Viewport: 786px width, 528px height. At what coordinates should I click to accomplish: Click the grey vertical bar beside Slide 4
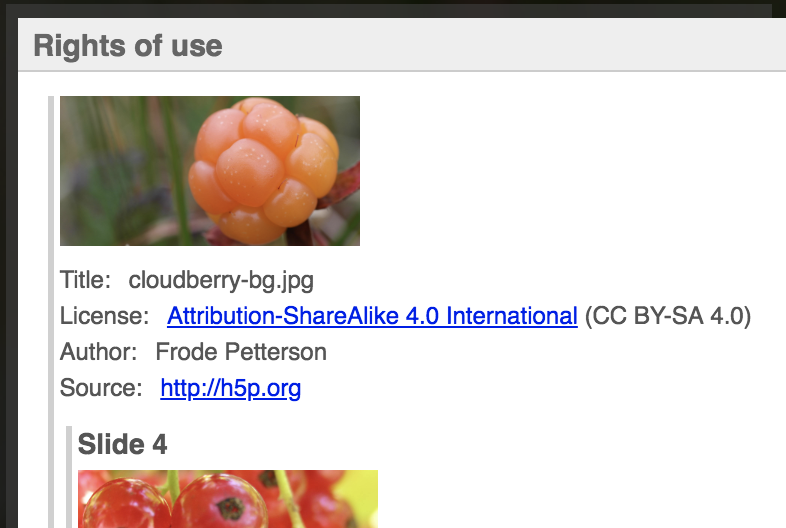pyautogui.click(x=69, y=477)
